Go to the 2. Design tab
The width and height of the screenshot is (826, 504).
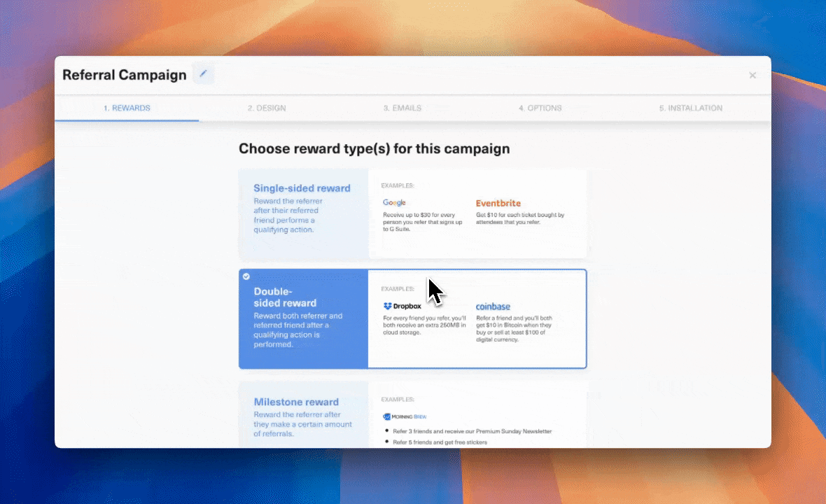coord(266,108)
